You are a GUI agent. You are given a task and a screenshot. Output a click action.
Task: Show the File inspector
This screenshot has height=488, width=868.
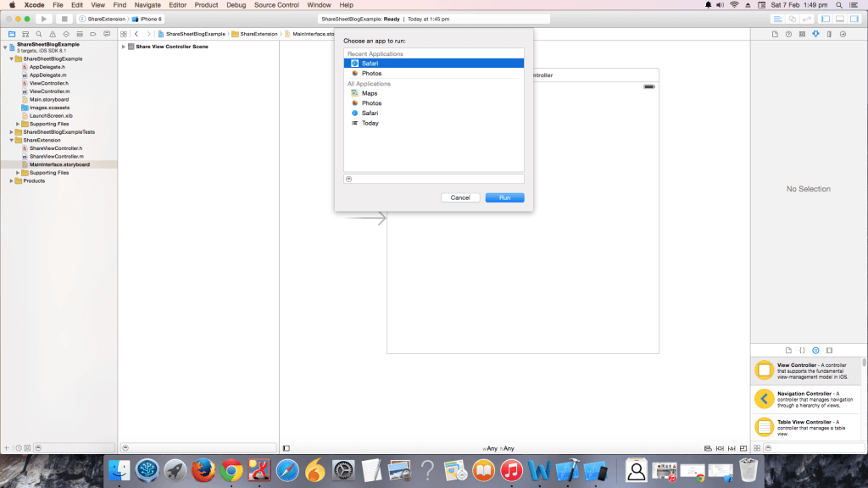pos(775,34)
